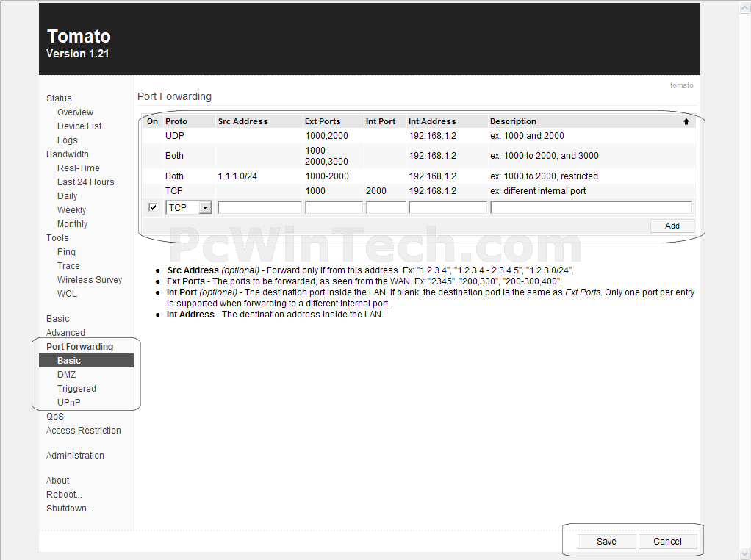Open the Status menu
Viewport: 751px width, 560px height.
point(59,98)
